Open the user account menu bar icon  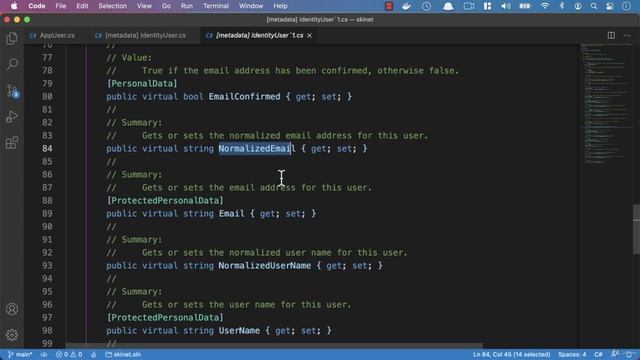click(x=578, y=6)
